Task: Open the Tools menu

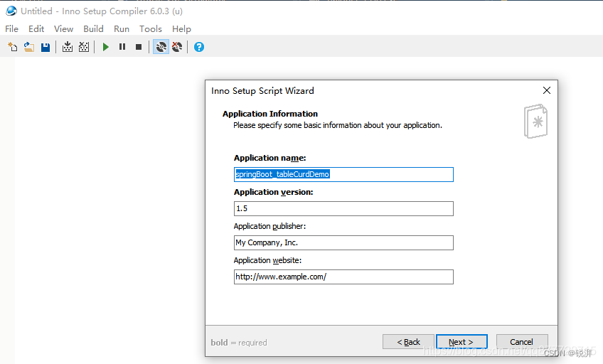Action: coord(150,29)
